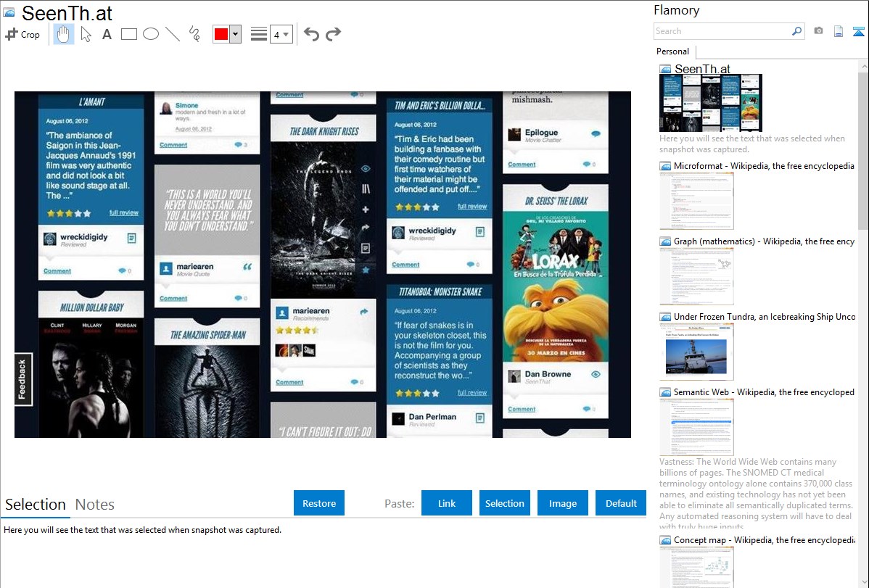Click the line thickness icon
869x588 pixels.
258,34
